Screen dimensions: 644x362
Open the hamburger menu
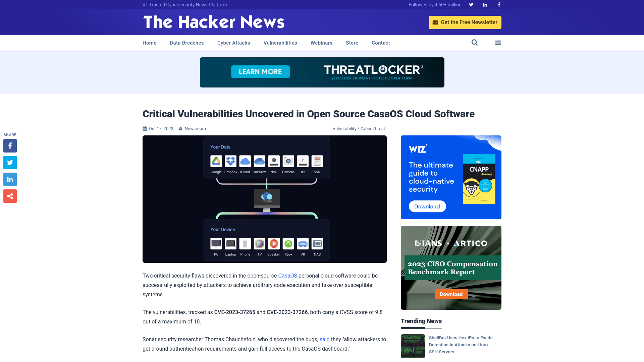[498, 43]
